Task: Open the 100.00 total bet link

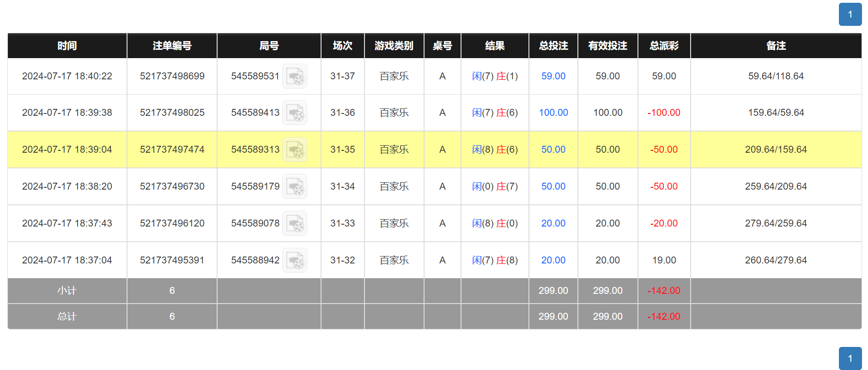Action: point(553,113)
